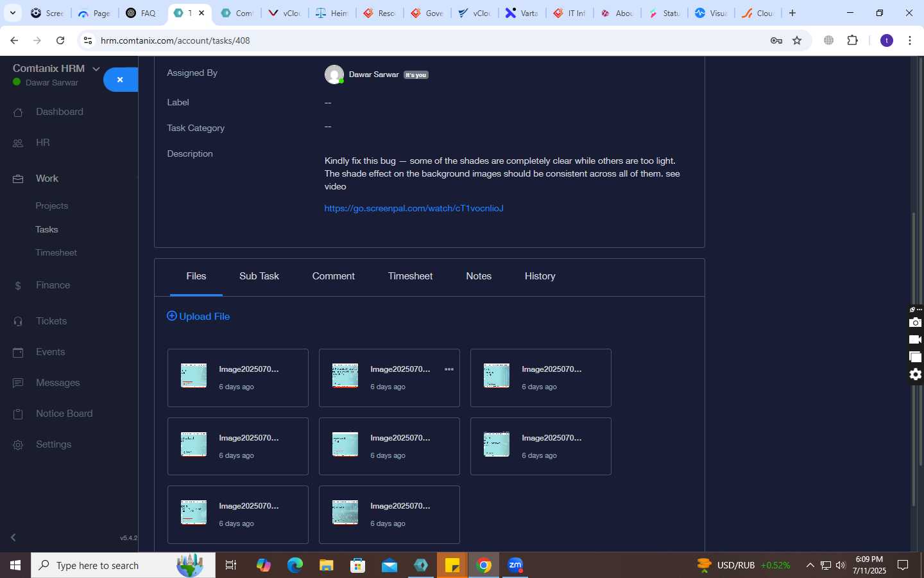Click the Type here to search box

point(123,565)
